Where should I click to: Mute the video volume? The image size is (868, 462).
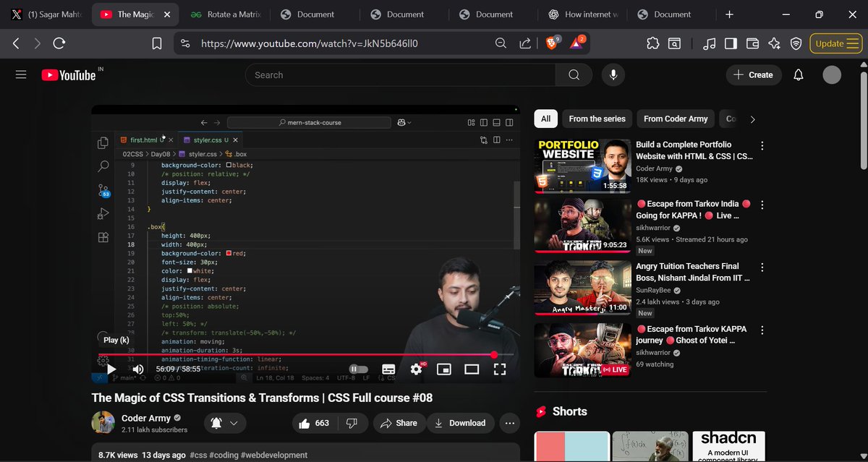point(137,369)
